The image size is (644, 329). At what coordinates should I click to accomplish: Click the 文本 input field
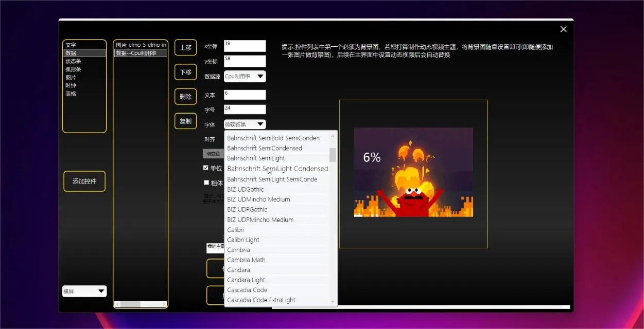pos(245,95)
